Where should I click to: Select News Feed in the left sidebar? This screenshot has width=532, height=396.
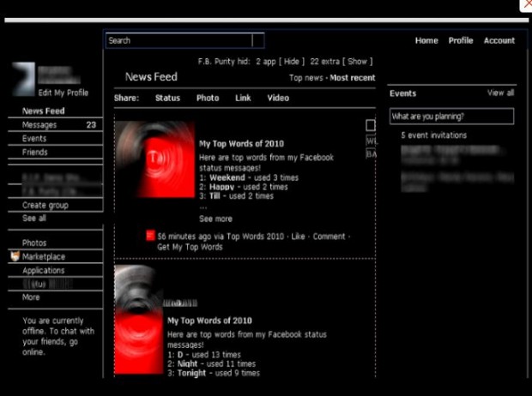point(44,111)
